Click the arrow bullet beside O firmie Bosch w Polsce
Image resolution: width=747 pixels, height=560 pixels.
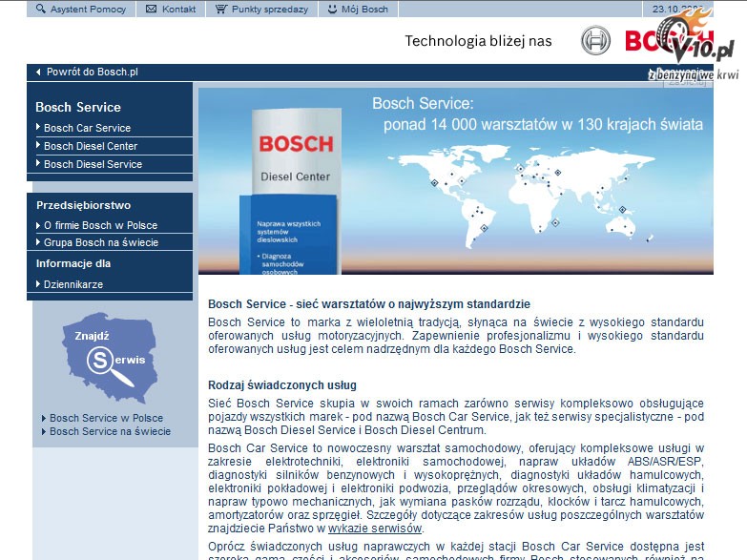[x=38, y=225]
